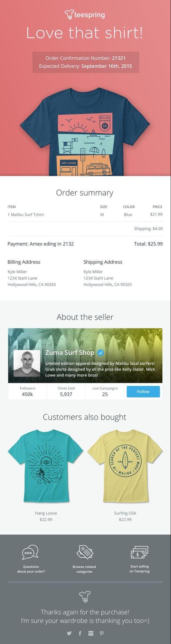Select the Hang Loose teal shirt image
Image resolution: width=171 pixels, height=644 pixels.
(x=45, y=466)
